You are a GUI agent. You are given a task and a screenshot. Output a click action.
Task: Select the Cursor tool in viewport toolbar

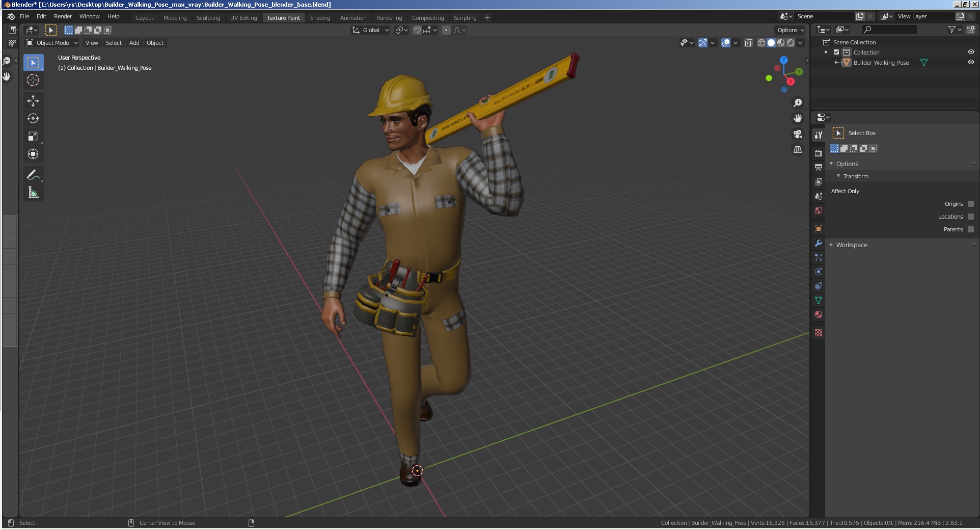(33, 81)
